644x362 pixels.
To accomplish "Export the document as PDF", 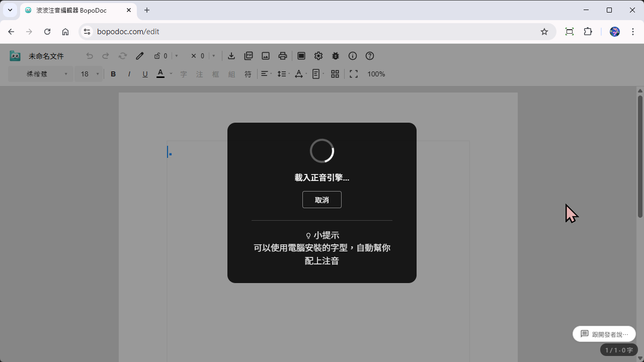I will [249, 56].
